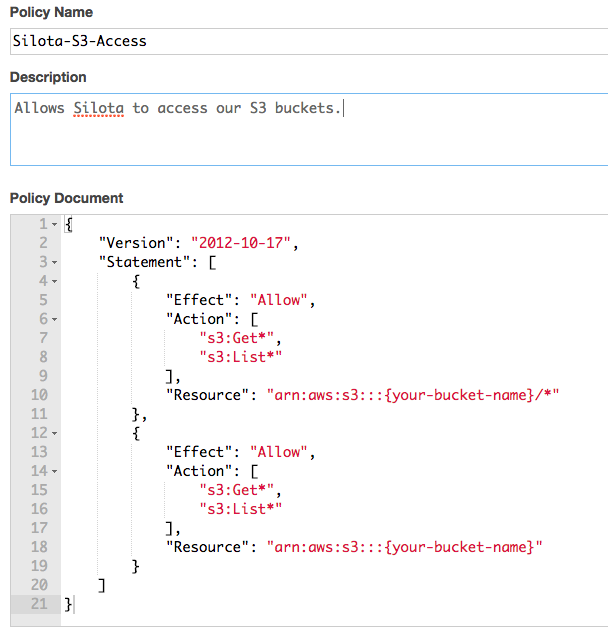
Task: Fold the second statement block at line 12
Action: 55,433
